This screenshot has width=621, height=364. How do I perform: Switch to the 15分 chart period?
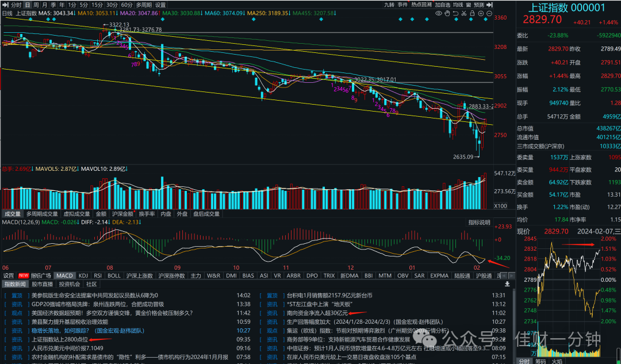point(97,5)
